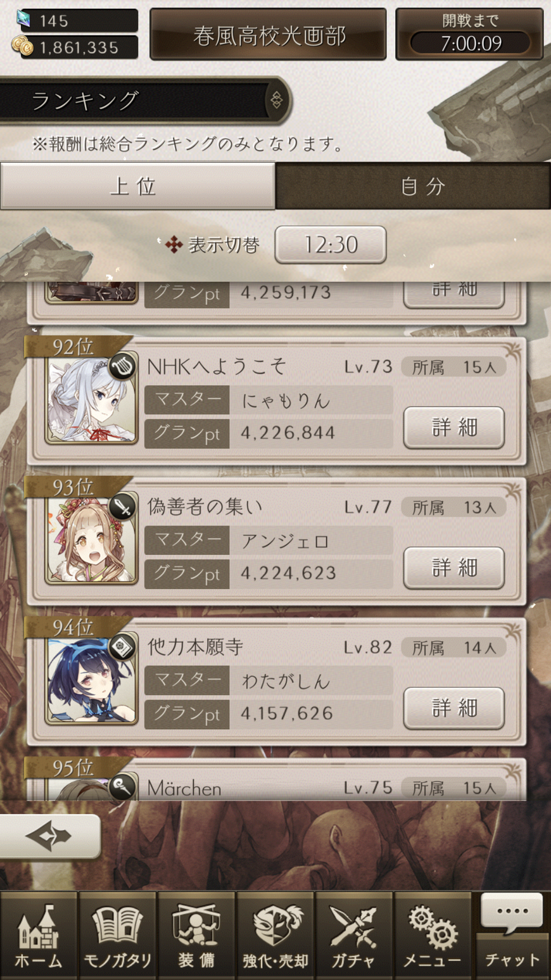Open 詳細 for 他力本願寺 guild
The height and width of the screenshot is (980, 551).
click(x=454, y=708)
